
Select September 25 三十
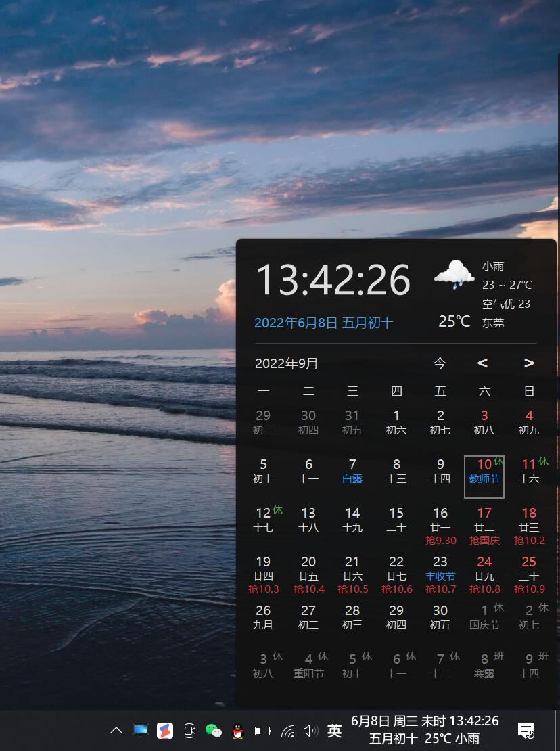pyautogui.click(x=529, y=574)
